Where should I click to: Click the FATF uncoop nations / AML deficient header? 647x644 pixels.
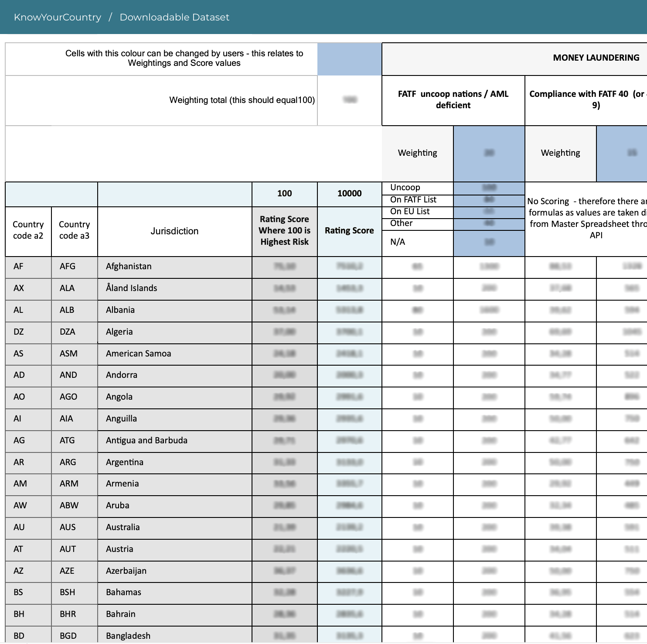(x=453, y=100)
